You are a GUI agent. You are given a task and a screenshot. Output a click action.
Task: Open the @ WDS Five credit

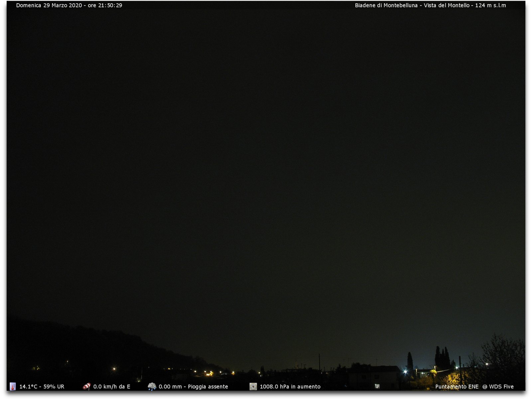click(x=498, y=387)
